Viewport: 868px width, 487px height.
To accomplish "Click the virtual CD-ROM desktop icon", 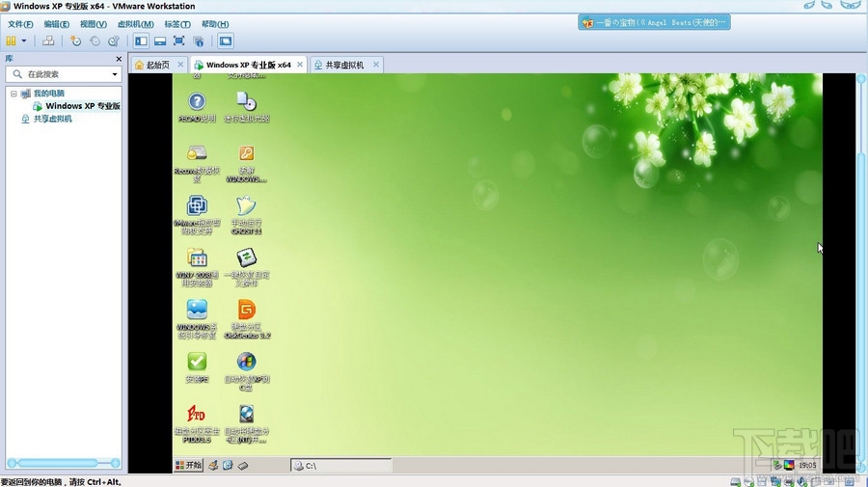I will (x=246, y=107).
